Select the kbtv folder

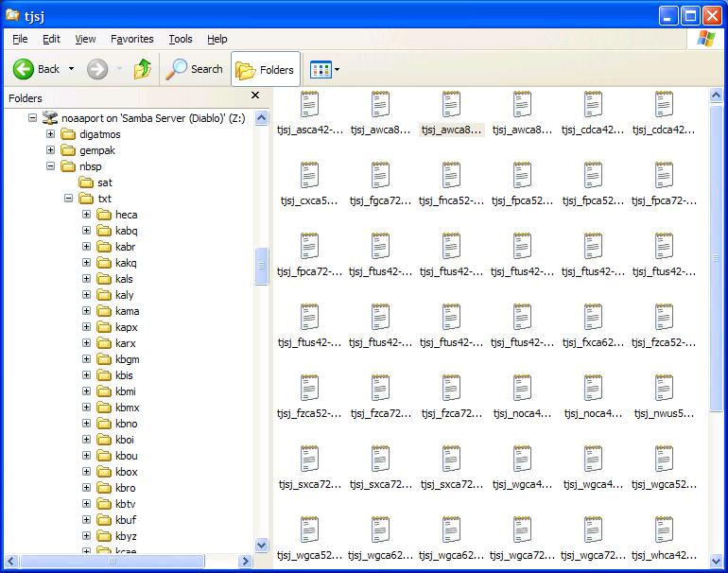coord(116,504)
